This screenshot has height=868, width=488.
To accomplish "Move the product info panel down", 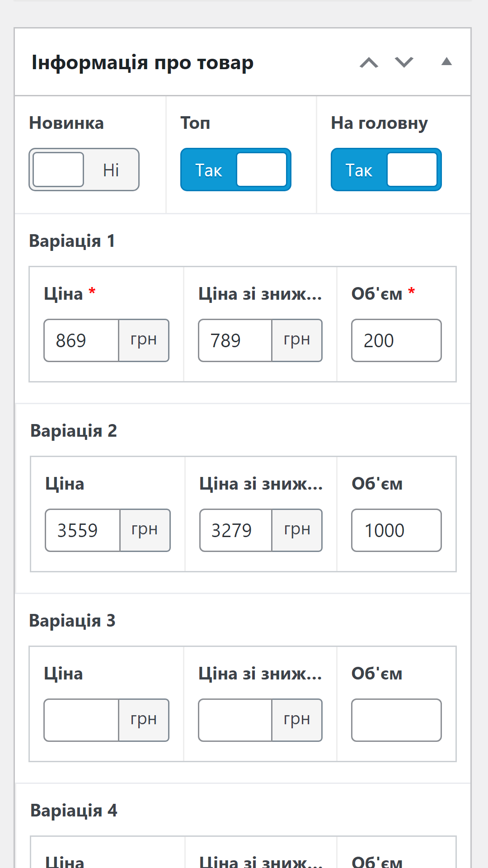I will point(404,62).
